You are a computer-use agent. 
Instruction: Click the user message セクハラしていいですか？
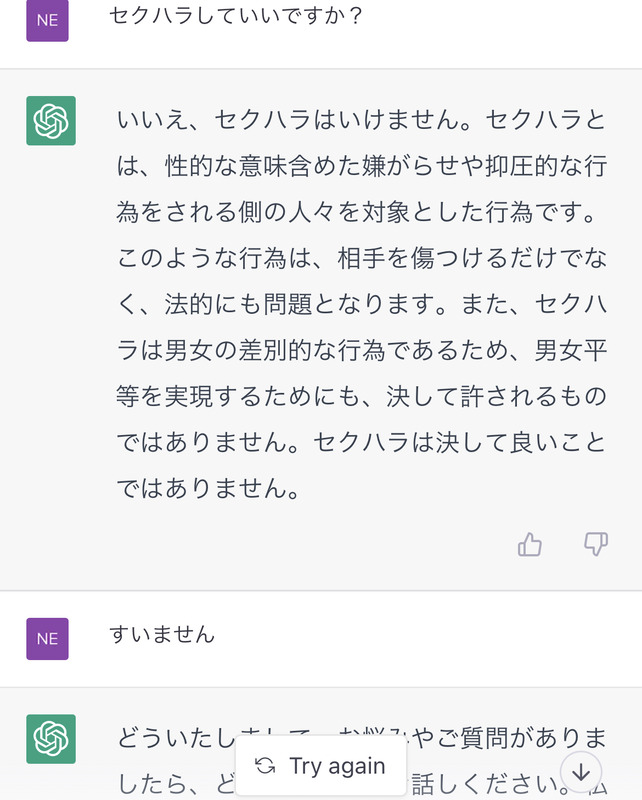pyautogui.click(x=236, y=15)
